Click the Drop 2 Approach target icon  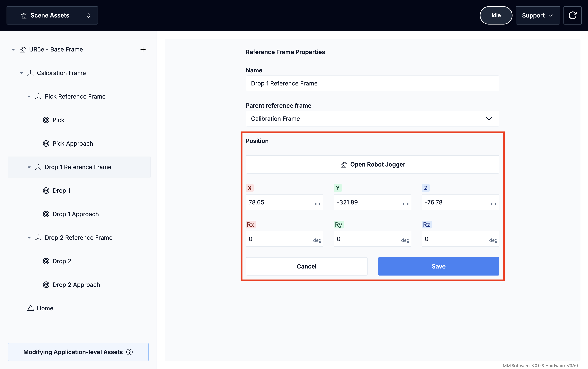[x=46, y=285]
